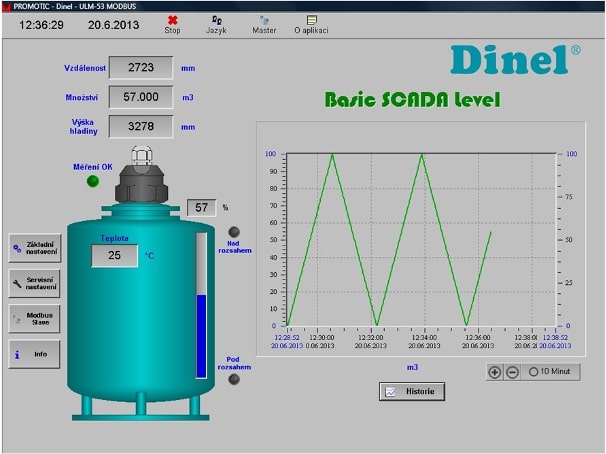Open Servisní nastavení service settings
The width and height of the screenshot is (606, 454).
click(x=35, y=283)
